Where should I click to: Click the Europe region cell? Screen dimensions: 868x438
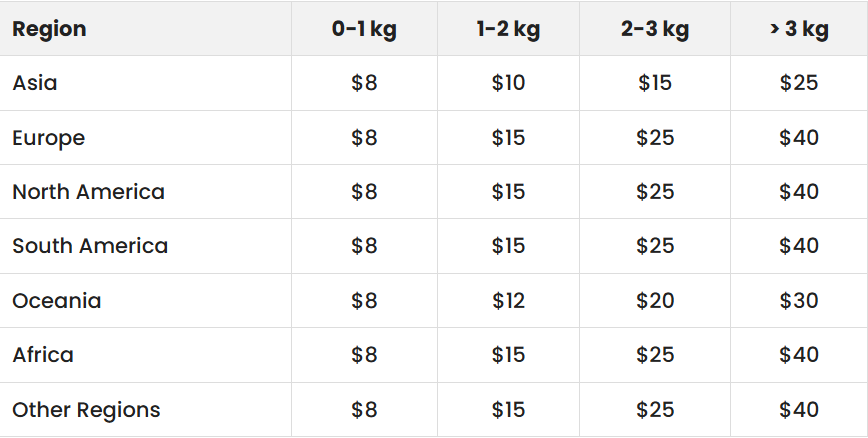click(x=49, y=138)
